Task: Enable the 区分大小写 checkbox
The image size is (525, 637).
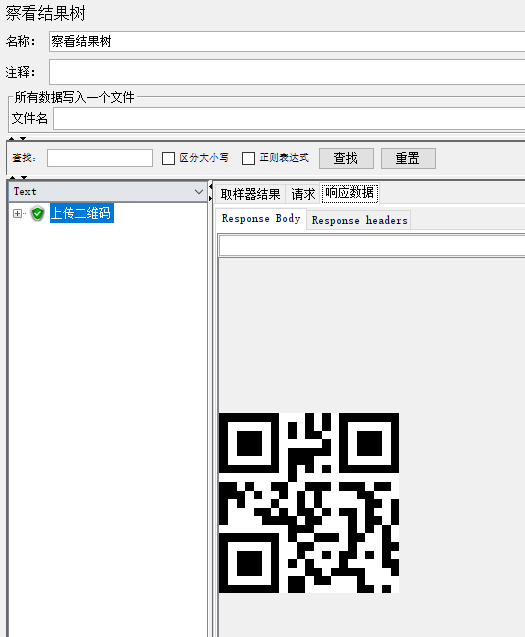Action: point(168,158)
